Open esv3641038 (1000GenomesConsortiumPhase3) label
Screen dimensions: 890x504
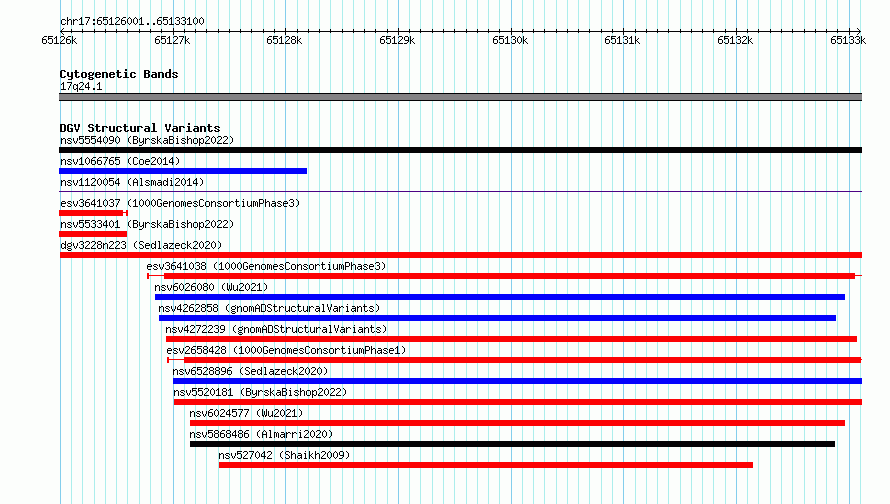[266, 266]
